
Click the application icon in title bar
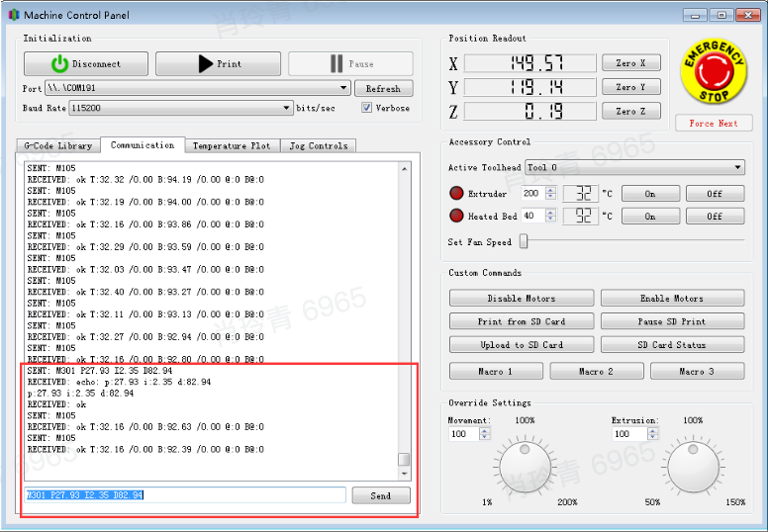pyautogui.click(x=12, y=15)
